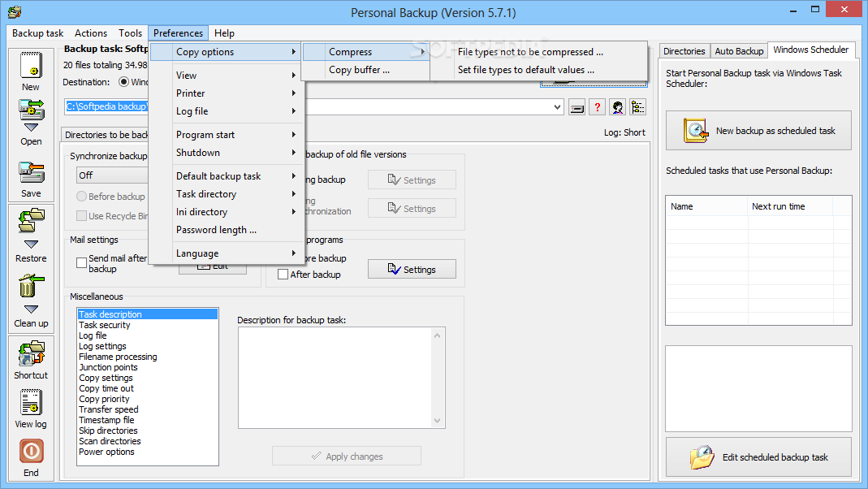Click the red question mark help icon
This screenshot has width=868, height=489.
(x=598, y=107)
